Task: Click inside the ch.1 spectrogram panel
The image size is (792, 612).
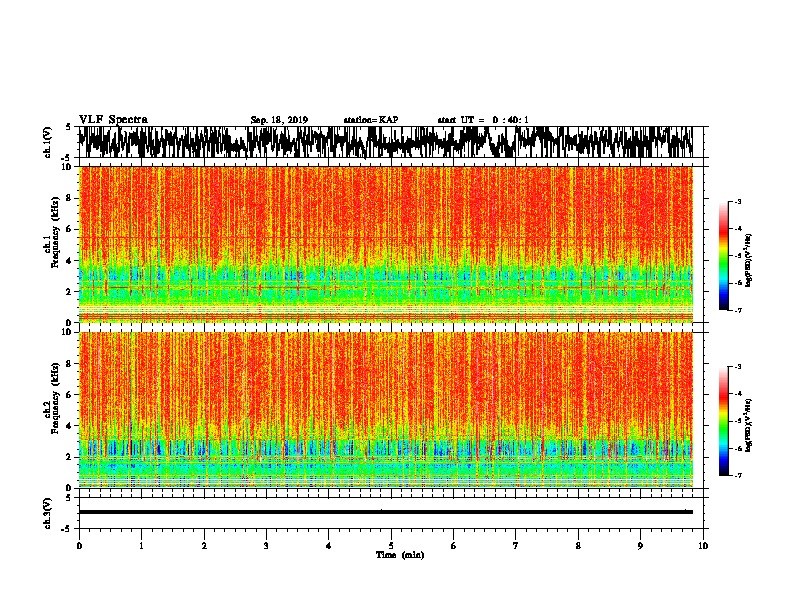Action: [x=386, y=244]
